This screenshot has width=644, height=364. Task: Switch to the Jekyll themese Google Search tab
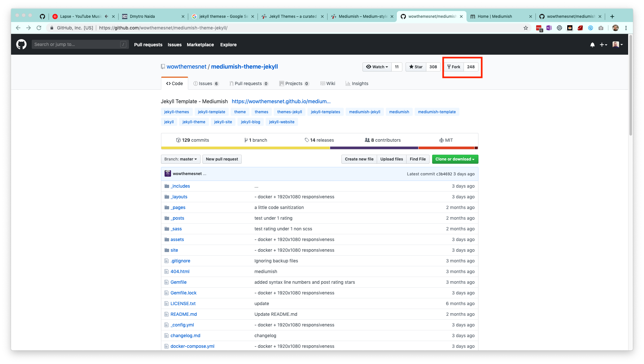click(224, 17)
